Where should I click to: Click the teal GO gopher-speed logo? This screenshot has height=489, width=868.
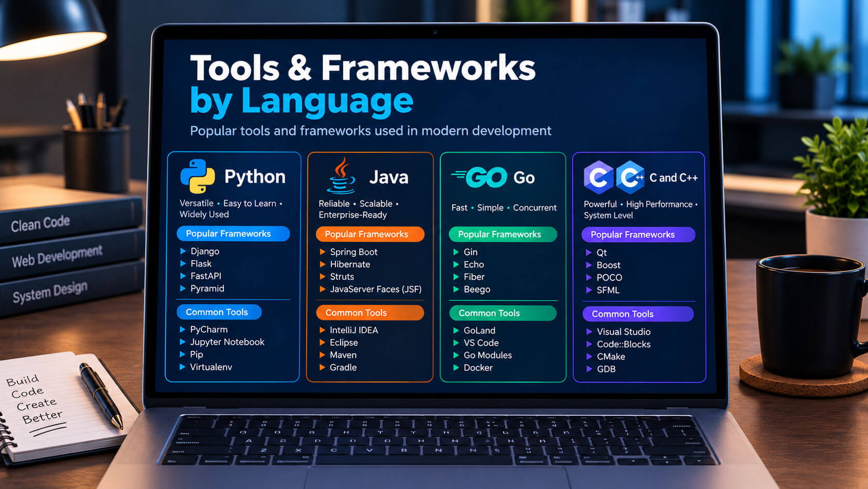pyautogui.click(x=479, y=177)
